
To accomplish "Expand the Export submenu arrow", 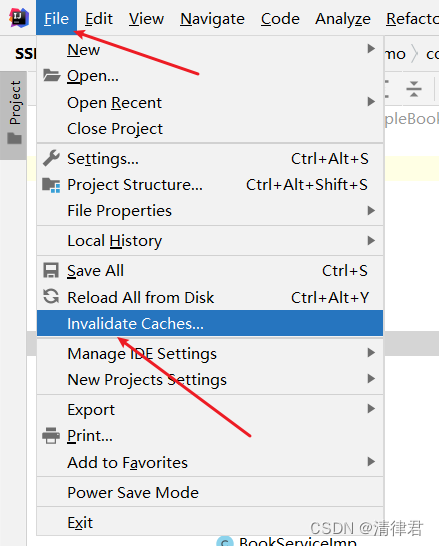I will pos(371,408).
